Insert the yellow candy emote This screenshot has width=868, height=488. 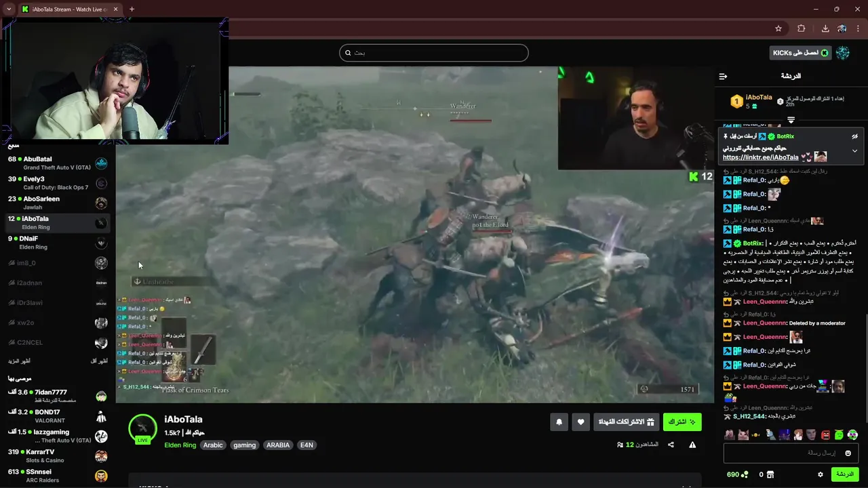click(757, 434)
